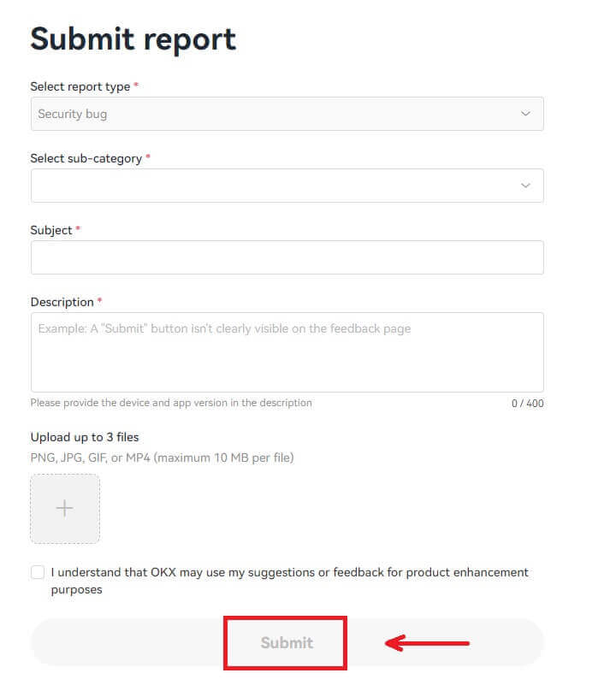This screenshot has height=685, width=616.
Task: Open the report type dropdown showing Security bug
Action: (287, 113)
